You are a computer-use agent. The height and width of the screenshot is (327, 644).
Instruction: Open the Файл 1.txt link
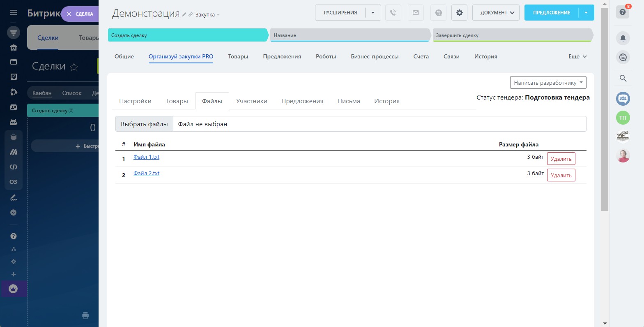pyautogui.click(x=146, y=157)
